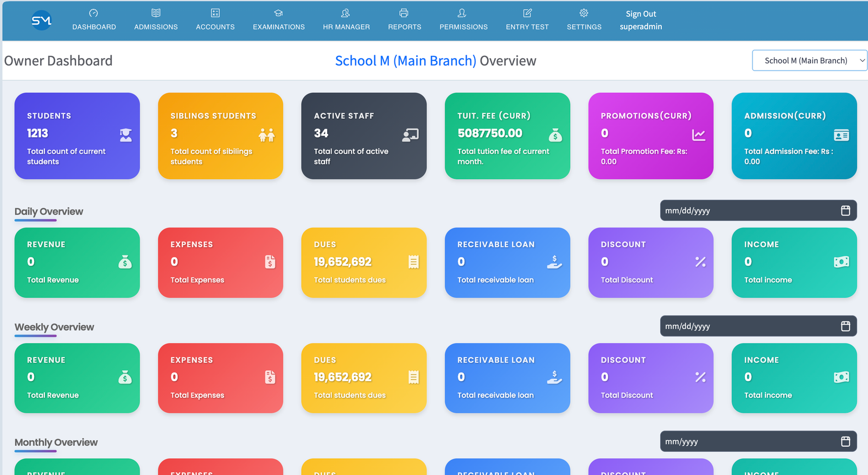
Task: Open the Permissions menu
Action: click(x=463, y=20)
